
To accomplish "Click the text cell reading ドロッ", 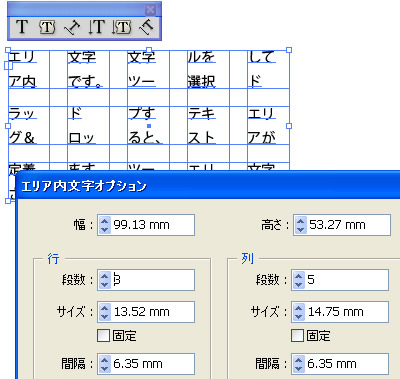I will [x=88, y=125].
